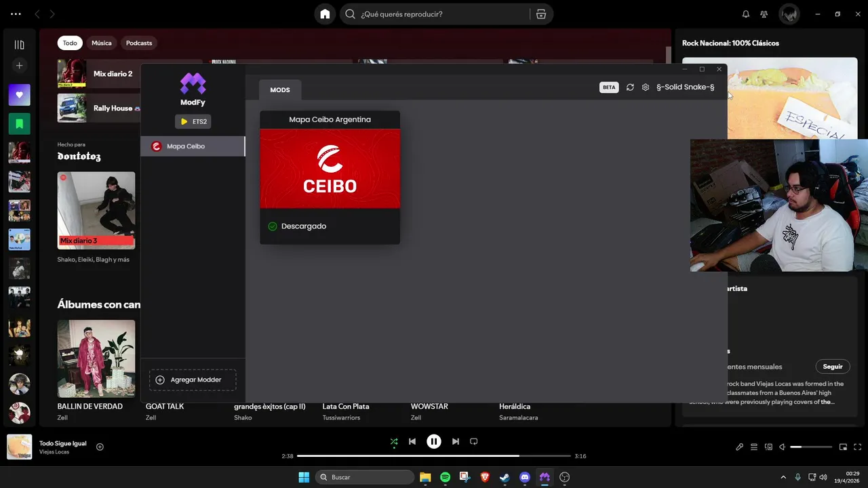
Task: Open Steam from the taskbar
Action: (x=505, y=477)
